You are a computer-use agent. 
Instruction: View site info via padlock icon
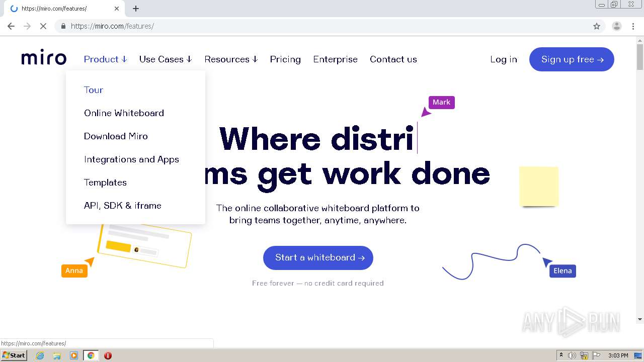(x=63, y=26)
